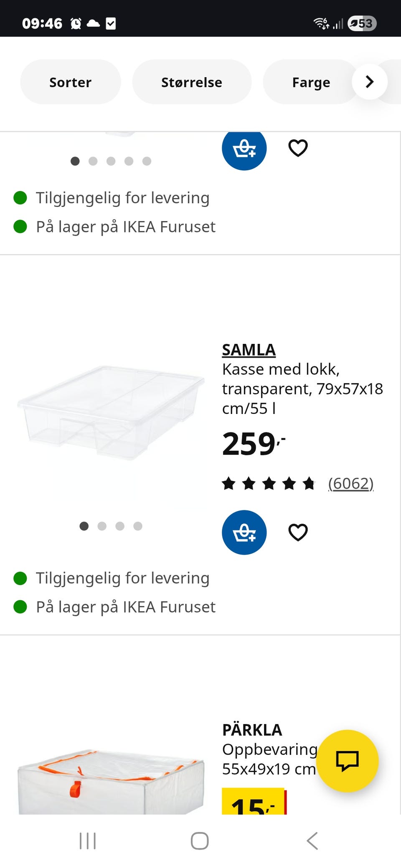Select second image dot for SAMLA
Screen dimensions: 401x868
pos(102,526)
